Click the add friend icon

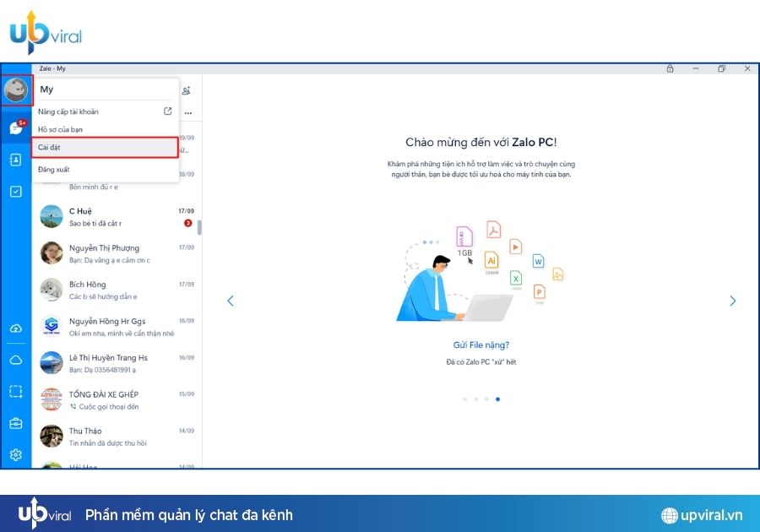186,90
